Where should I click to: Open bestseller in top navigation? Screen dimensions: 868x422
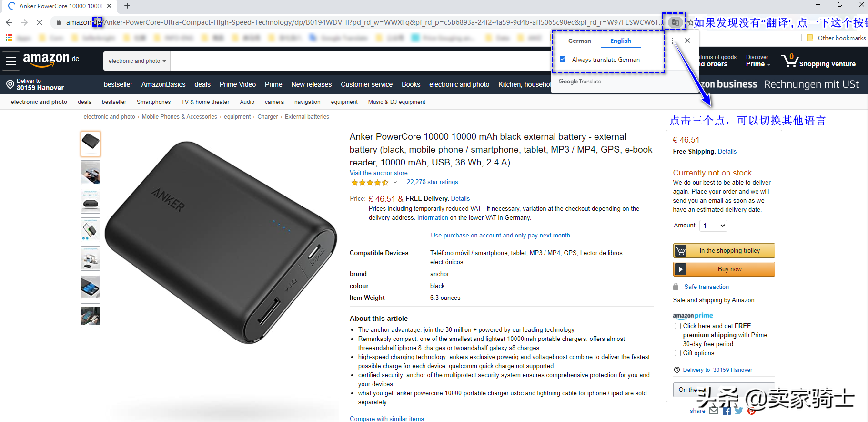point(118,84)
